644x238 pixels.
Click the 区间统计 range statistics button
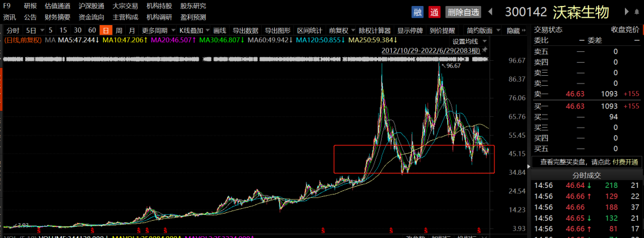click(309, 30)
